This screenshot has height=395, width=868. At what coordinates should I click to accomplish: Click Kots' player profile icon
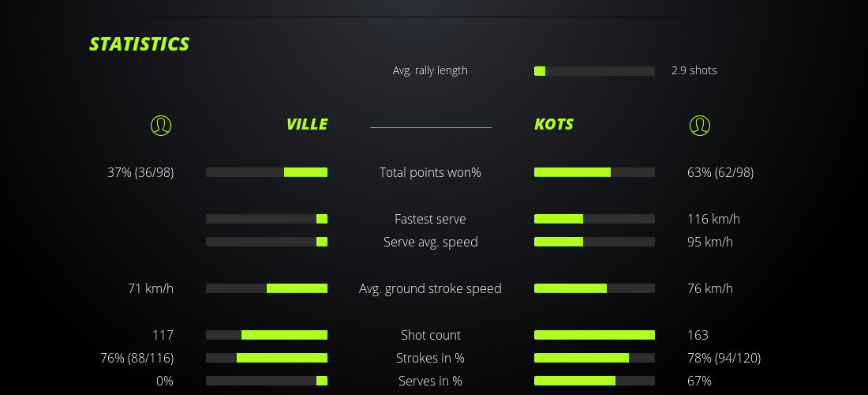[x=699, y=125]
